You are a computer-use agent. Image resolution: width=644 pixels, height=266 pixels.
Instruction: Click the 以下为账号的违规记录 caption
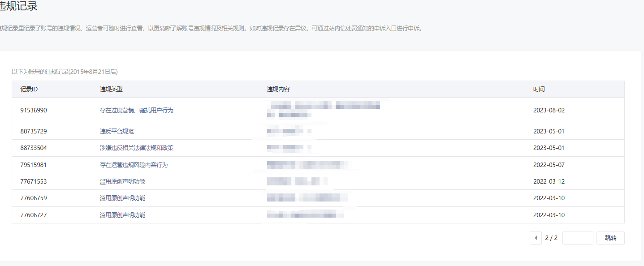pos(65,72)
